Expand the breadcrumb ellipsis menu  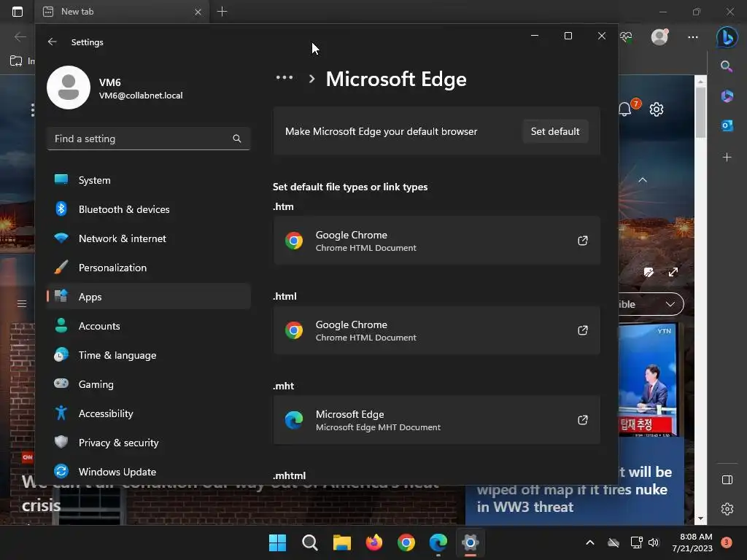click(x=285, y=77)
